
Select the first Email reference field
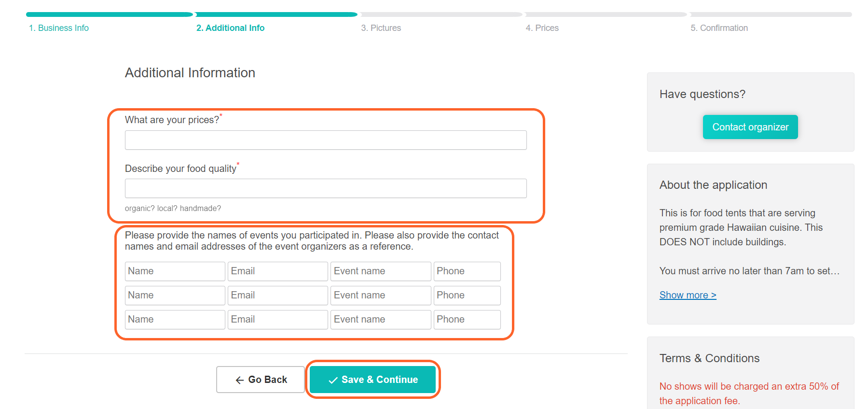(277, 271)
